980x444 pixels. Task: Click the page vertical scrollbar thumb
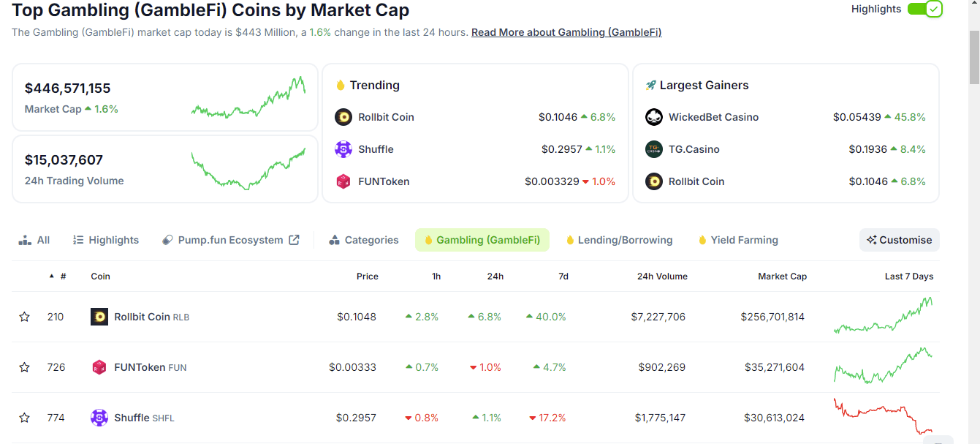pyautogui.click(x=973, y=59)
